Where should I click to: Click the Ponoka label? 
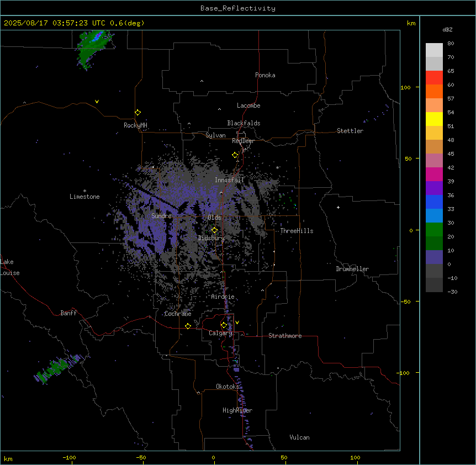coord(265,75)
